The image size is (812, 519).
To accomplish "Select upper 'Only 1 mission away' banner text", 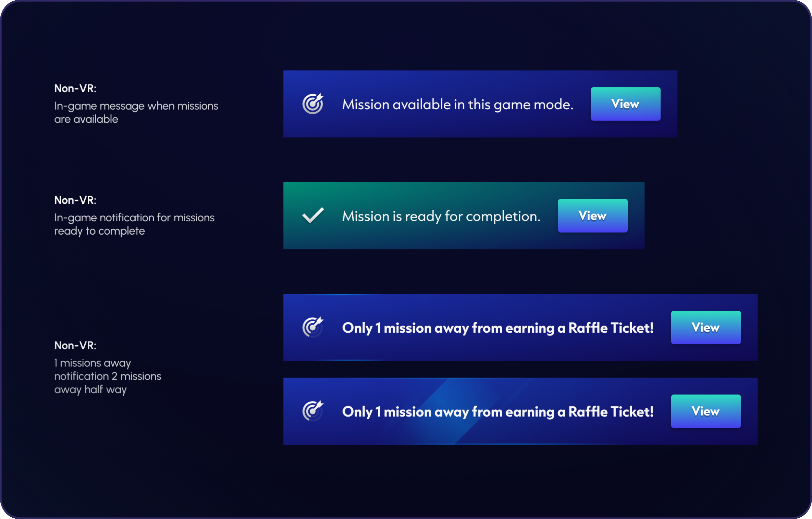I will pos(497,328).
